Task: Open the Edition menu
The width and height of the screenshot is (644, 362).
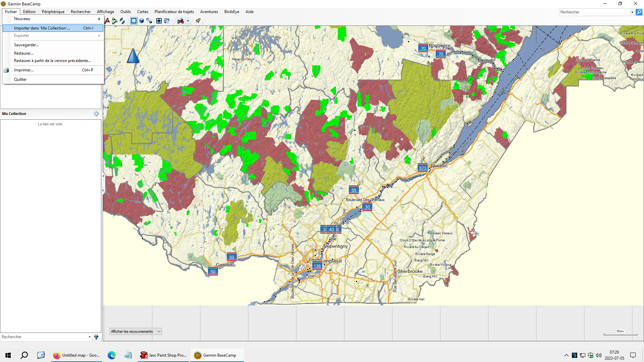Action: click(29, 12)
